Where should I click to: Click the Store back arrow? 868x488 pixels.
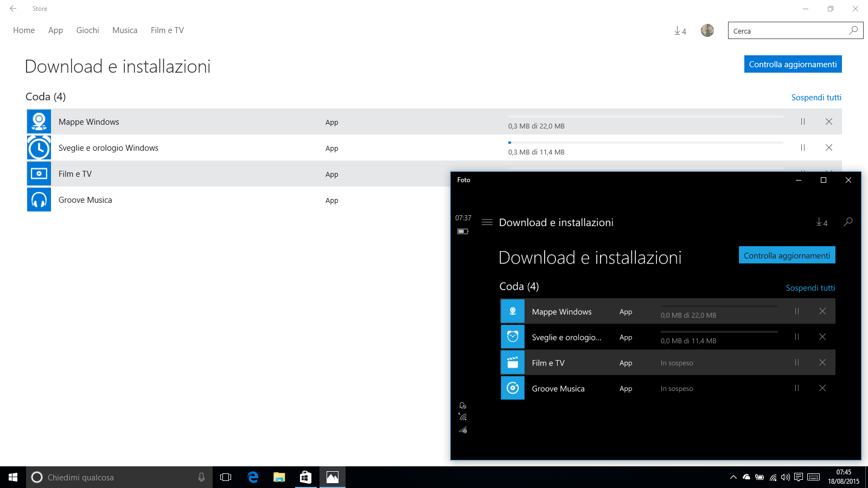(13, 9)
